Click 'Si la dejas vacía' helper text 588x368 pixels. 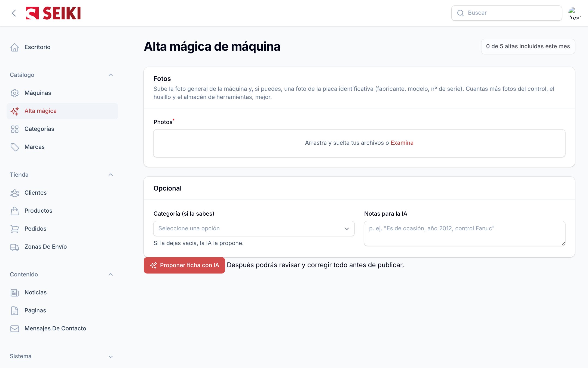coord(198,243)
